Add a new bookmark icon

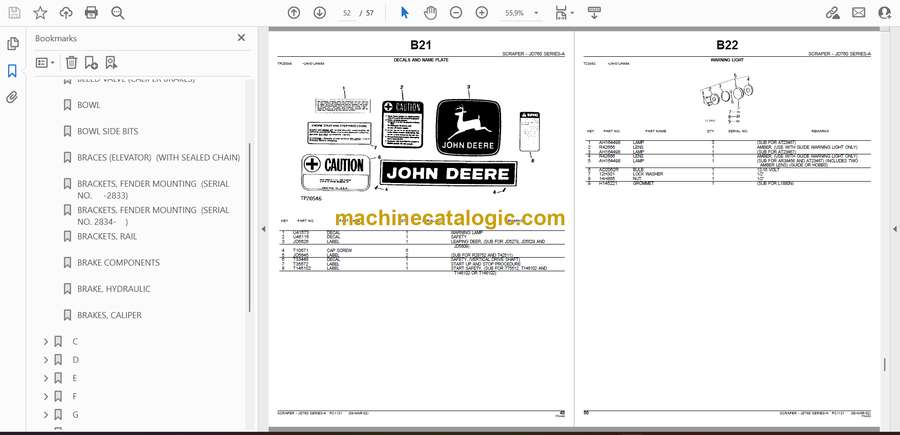point(91,63)
